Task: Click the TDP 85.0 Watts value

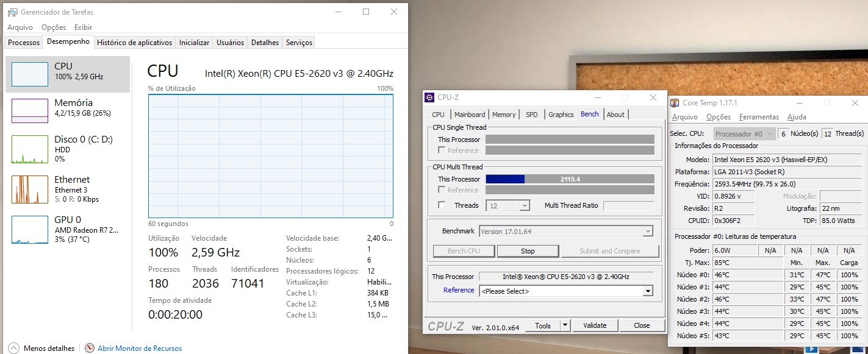Action: (842, 221)
